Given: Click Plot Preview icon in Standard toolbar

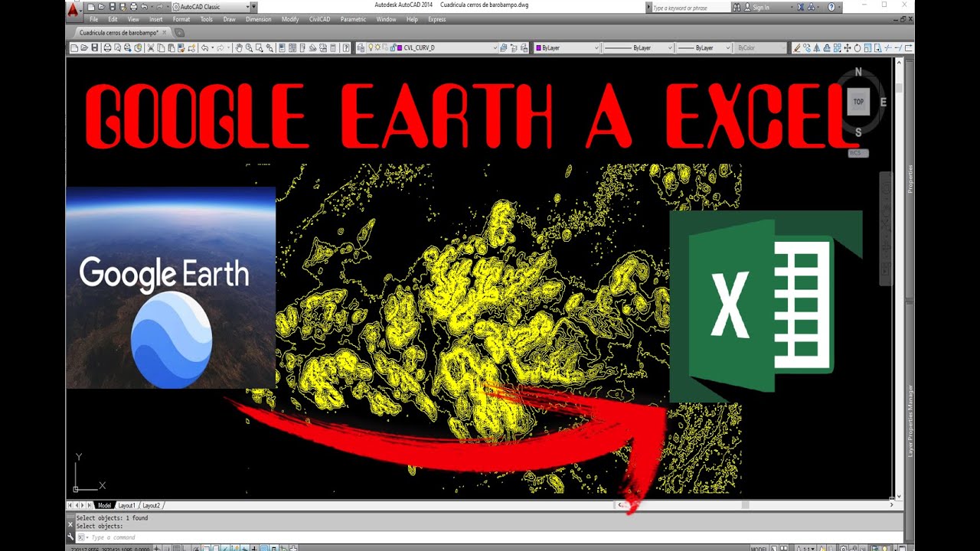Looking at the screenshot, I should point(117,47).
